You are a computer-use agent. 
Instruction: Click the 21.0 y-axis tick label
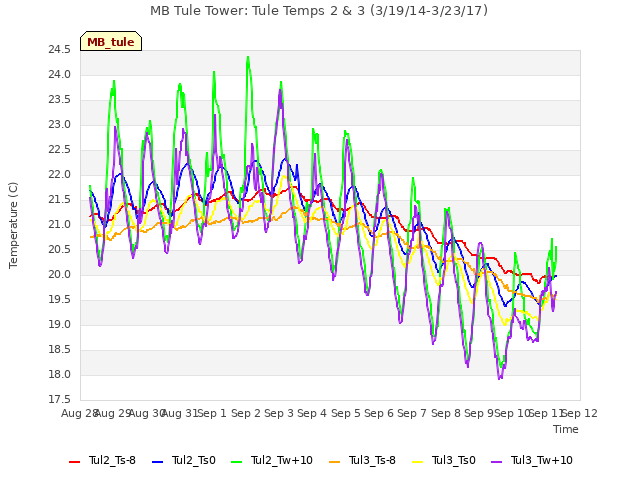[x=60, y=224]
